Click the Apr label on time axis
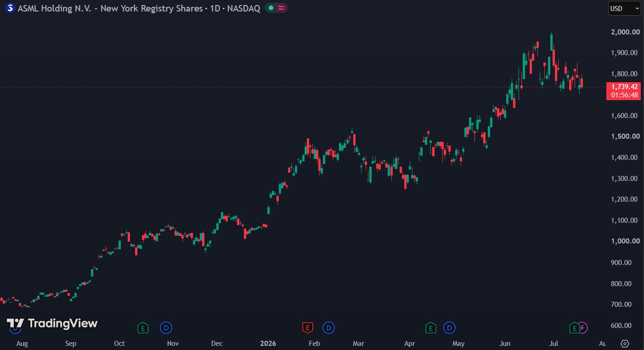Screen dimensions: 644x350 pyautogui.click(x=410, y=343)
